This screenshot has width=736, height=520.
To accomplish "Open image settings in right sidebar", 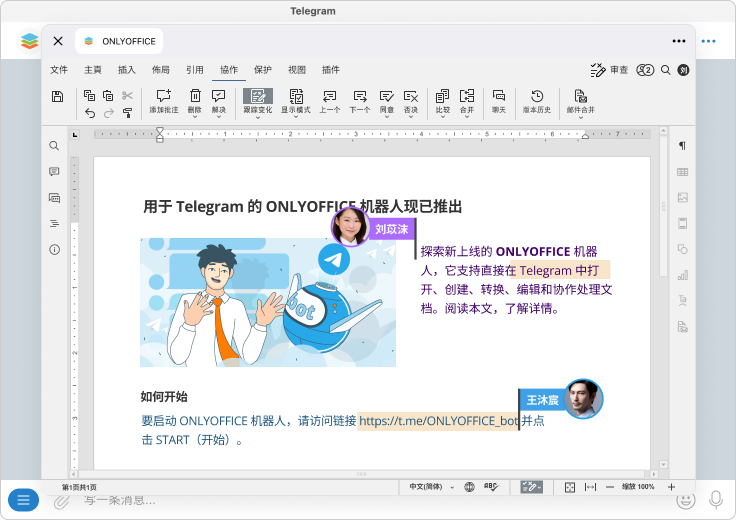I will 682,198.
